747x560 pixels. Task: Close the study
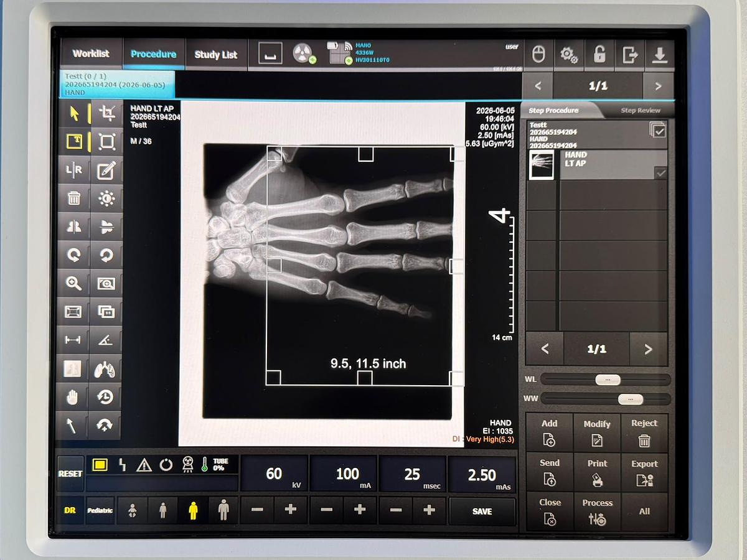tap(549, 511)
